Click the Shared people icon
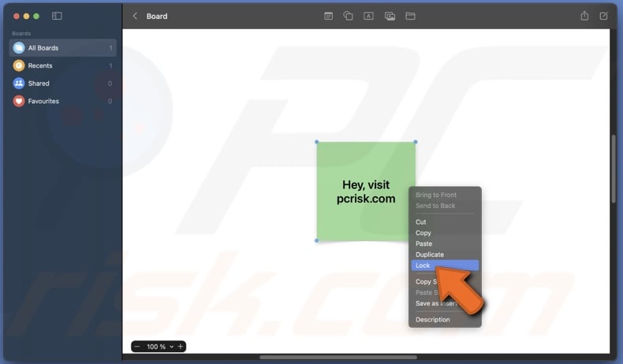Screen dimensions: 623x364 19,84
